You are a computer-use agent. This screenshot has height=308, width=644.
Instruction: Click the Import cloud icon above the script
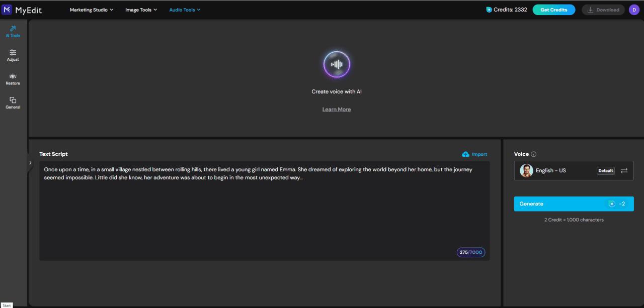tap(465, 154)
